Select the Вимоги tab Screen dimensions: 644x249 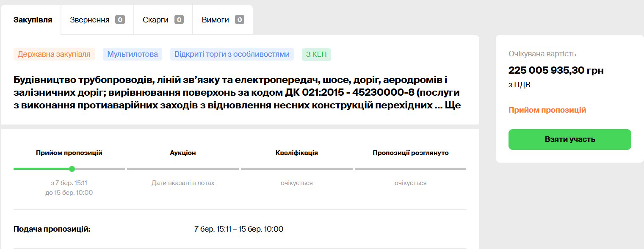click(215, 20)
